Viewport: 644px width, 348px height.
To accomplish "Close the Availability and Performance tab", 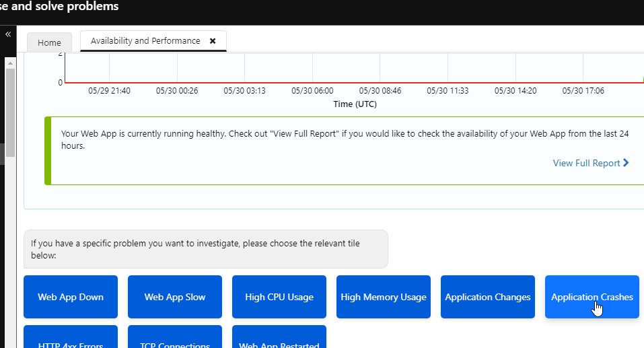I will [213, 41].
